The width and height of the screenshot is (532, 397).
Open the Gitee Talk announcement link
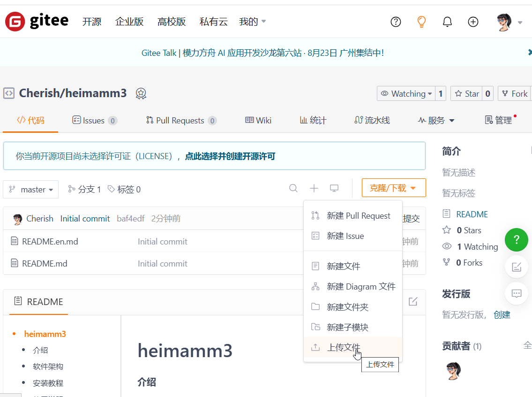(x=262, y=53)
